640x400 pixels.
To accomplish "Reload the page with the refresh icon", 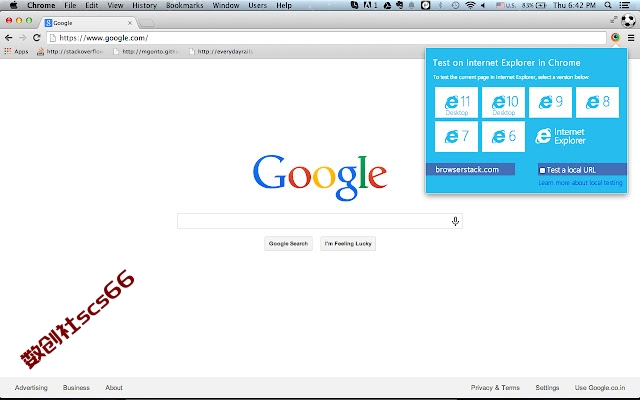I will pyautogui.click(x=36, y=38).
